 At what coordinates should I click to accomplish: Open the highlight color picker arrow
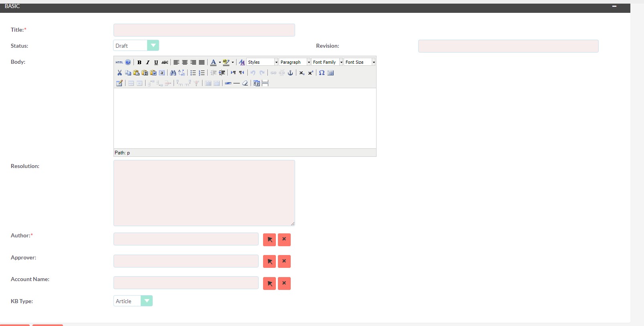pos(233,62)
